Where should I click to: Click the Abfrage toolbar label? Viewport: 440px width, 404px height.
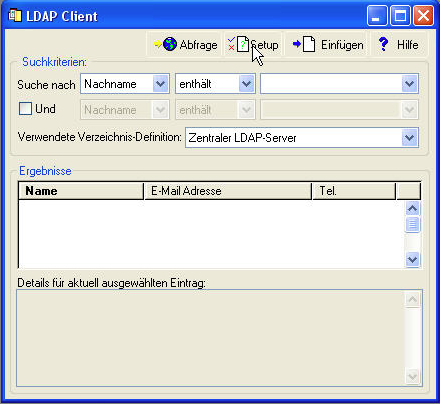click(x=198, y=45)
